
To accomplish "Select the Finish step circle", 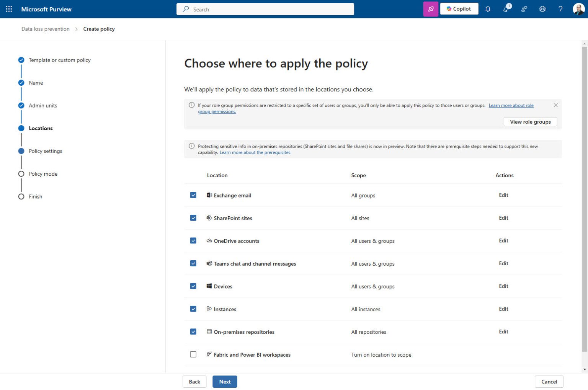I will pos(21,196).
